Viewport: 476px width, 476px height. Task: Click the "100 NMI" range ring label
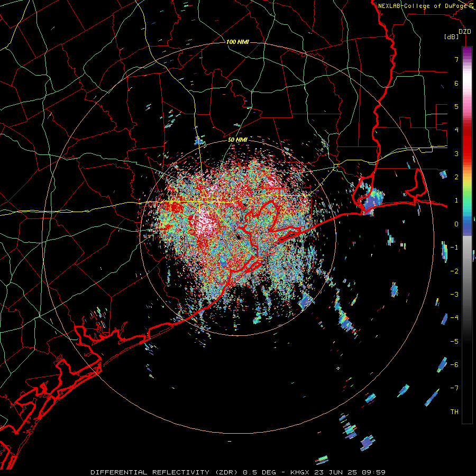(x=237, y=42)
